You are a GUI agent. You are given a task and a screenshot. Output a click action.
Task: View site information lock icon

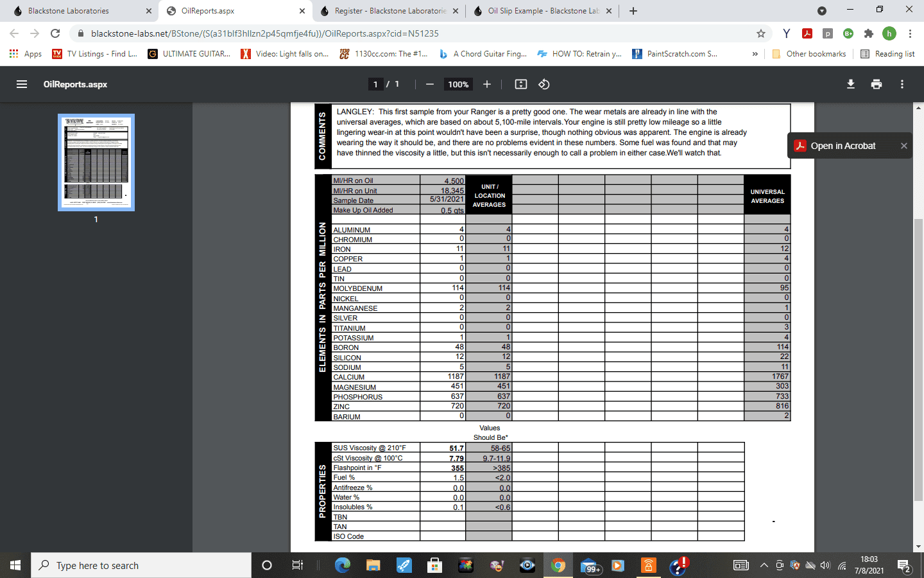81,33
